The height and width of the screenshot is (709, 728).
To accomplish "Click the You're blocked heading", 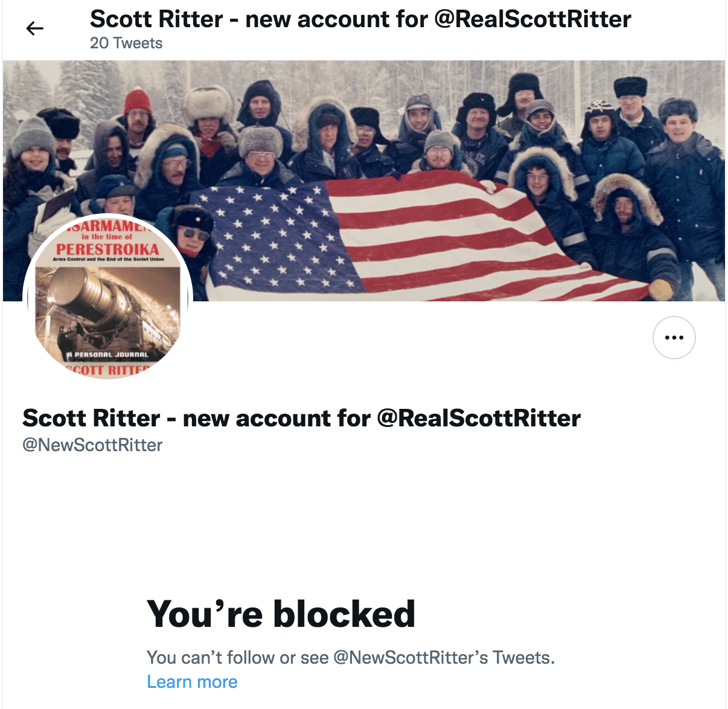I will [281, 614].
